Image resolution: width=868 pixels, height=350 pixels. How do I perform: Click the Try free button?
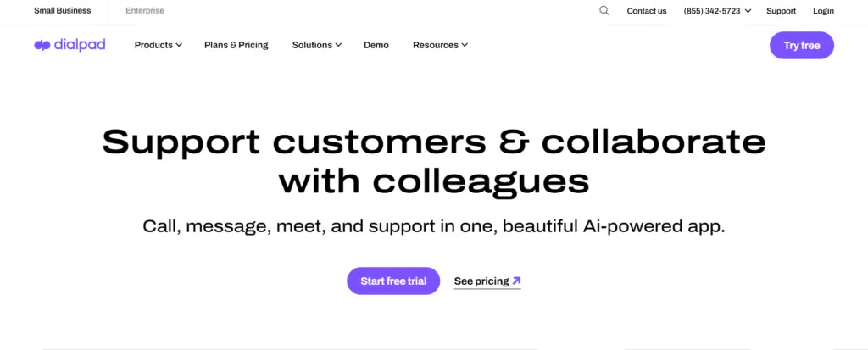pos(802,46)
